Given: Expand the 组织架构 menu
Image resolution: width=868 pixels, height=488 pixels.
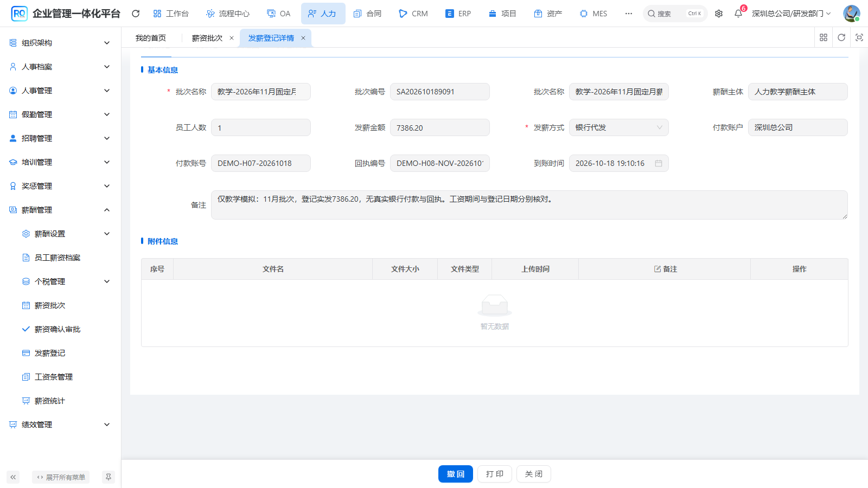Looking at the screenshot, I should [x=107, y=43].
